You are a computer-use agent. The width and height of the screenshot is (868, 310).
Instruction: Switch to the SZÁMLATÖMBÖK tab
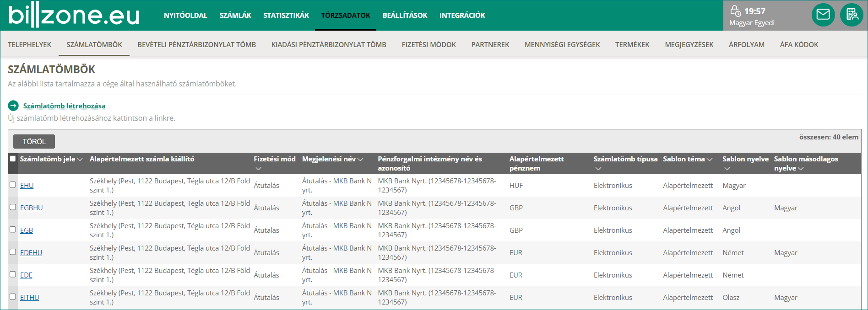[94, 44]
